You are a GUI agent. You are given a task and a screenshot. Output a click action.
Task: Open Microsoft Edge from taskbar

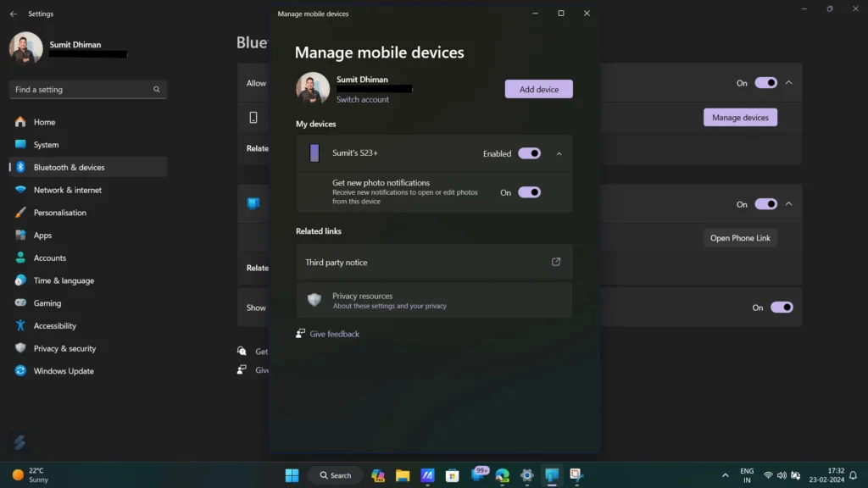502,475
